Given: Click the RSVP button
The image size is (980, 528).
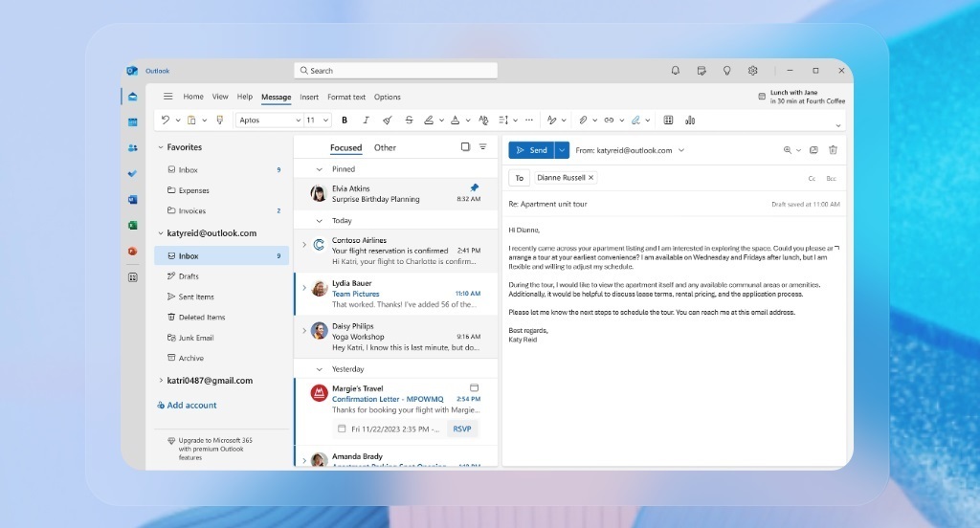Looking at the screenshot, I should 462,429.
